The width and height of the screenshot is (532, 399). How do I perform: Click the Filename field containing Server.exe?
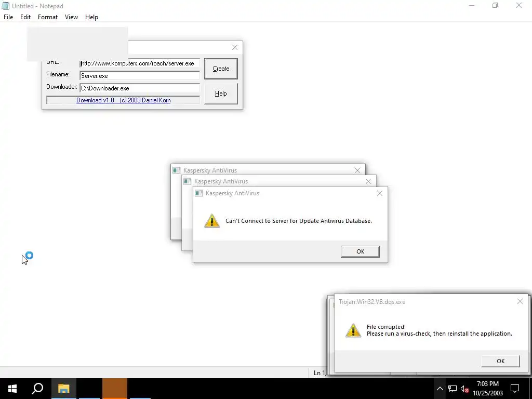click(x=140, y=76)
